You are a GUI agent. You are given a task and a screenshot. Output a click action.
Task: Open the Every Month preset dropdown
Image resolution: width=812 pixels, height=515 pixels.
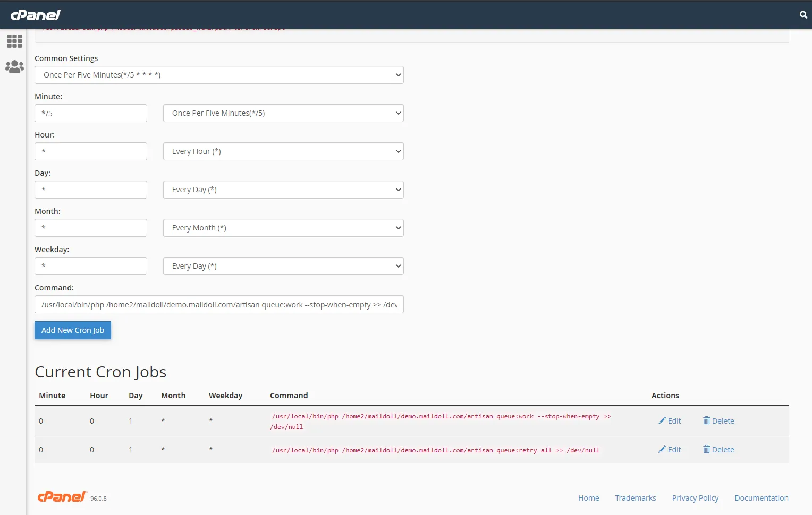(283, 228)
